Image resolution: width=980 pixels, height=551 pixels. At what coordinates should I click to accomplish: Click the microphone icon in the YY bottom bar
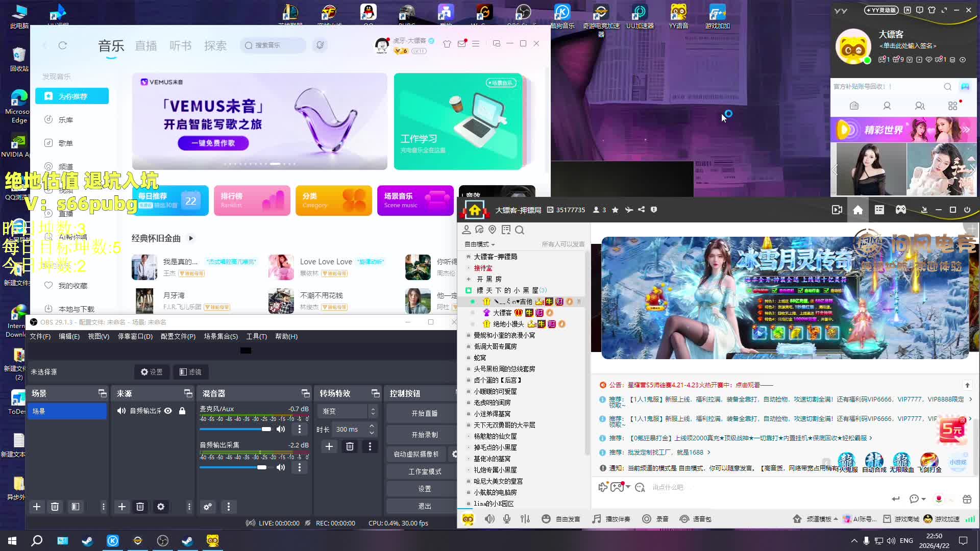tap(506, 519)
